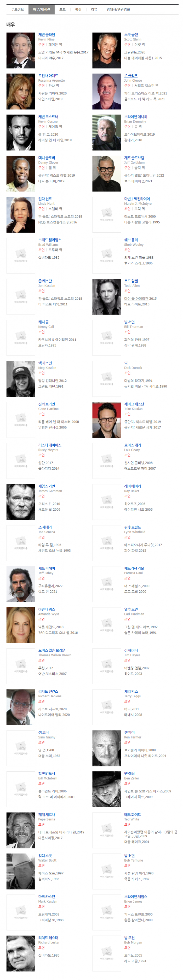Select the 리뷰 tab
The height and width of the screenshot is (980, 183).
[94, 9]
